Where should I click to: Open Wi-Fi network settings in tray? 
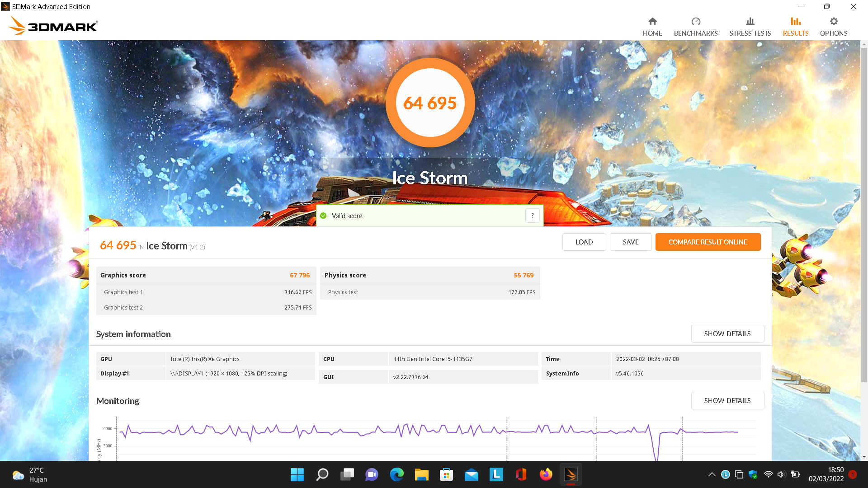tap(768, 474)
